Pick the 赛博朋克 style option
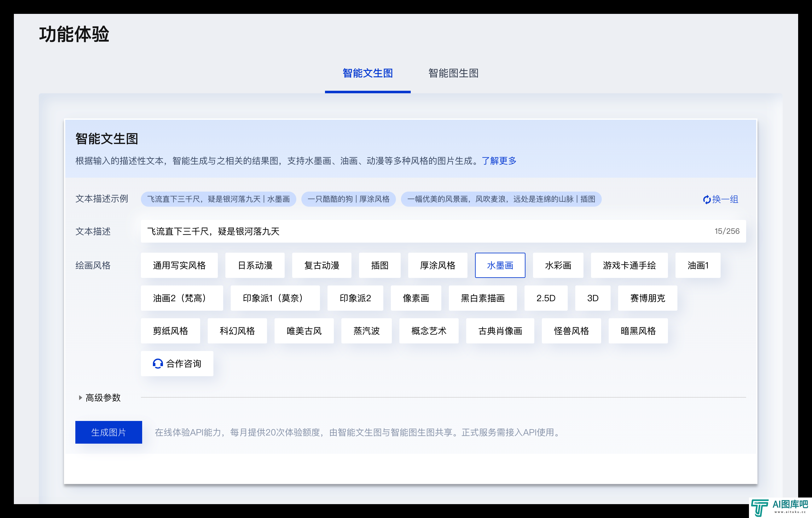The height and width of the screenshot is (518, 812). coord(647,298)
